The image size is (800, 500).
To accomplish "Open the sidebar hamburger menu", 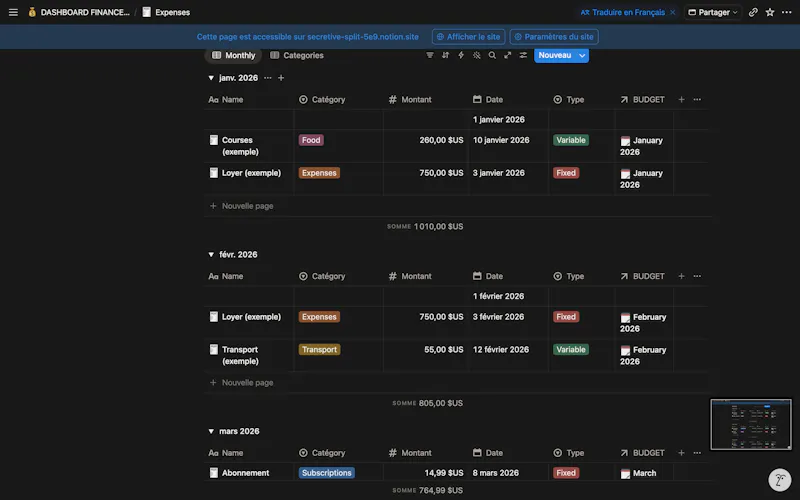I will [13, 12].
